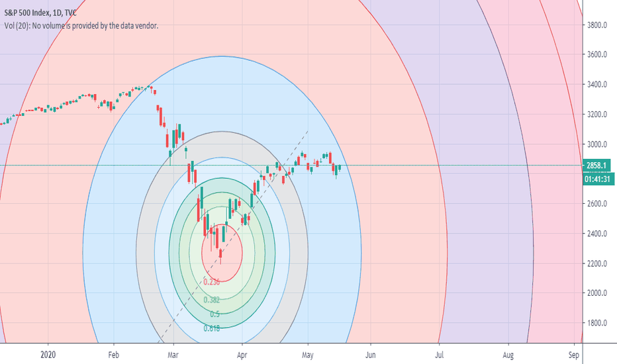Click the 3200.0 price axis label
The height and width of the screenshot is (364, 617).
pos(597,114)
